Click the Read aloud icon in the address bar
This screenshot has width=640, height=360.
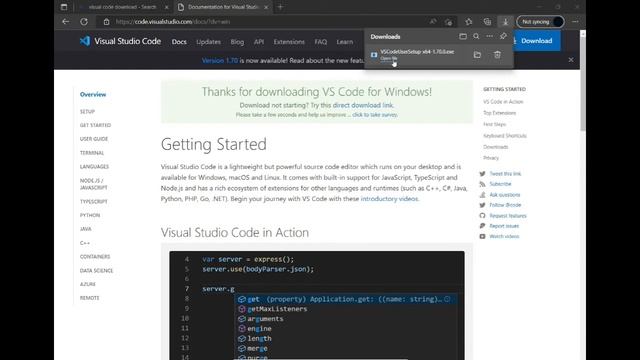point(433,22)
